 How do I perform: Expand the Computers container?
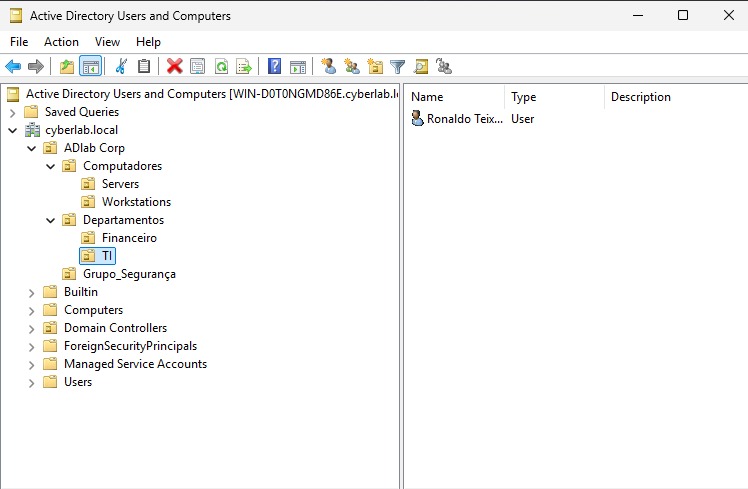click(x=31, y=311)
